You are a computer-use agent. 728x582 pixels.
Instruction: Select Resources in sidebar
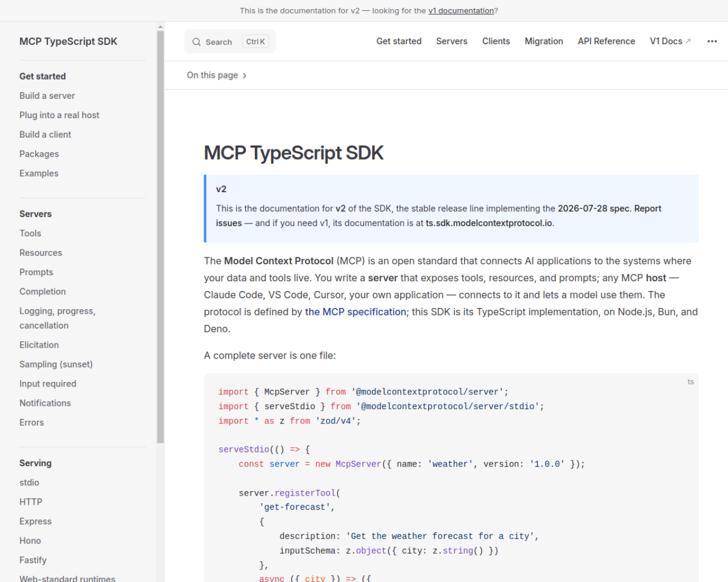point(41,253)
